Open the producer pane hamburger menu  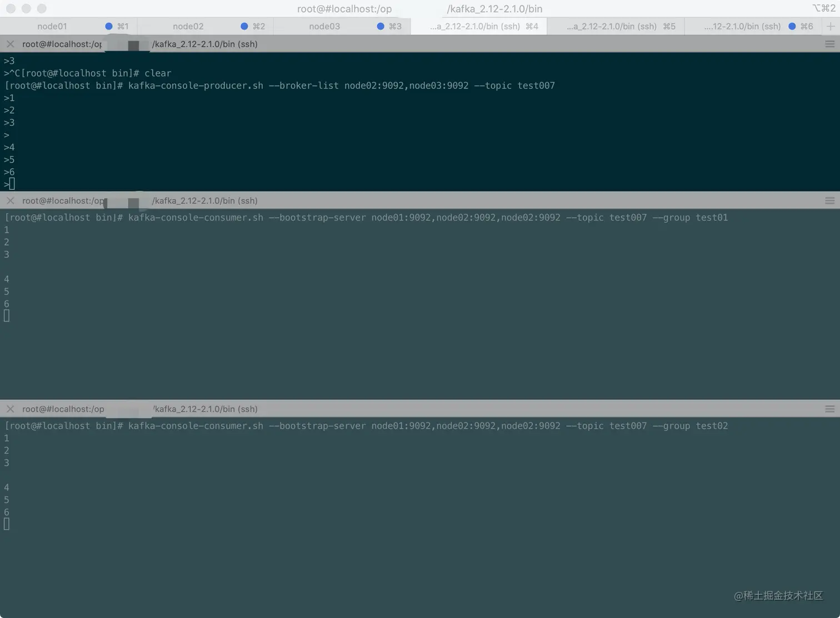pos(830,44)
